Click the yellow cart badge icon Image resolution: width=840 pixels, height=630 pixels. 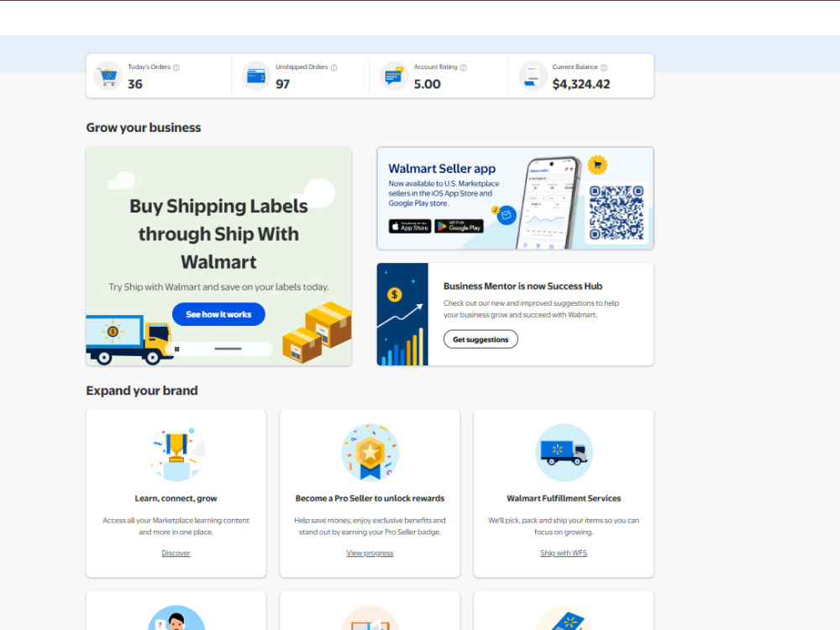click(x=597, y=165)
